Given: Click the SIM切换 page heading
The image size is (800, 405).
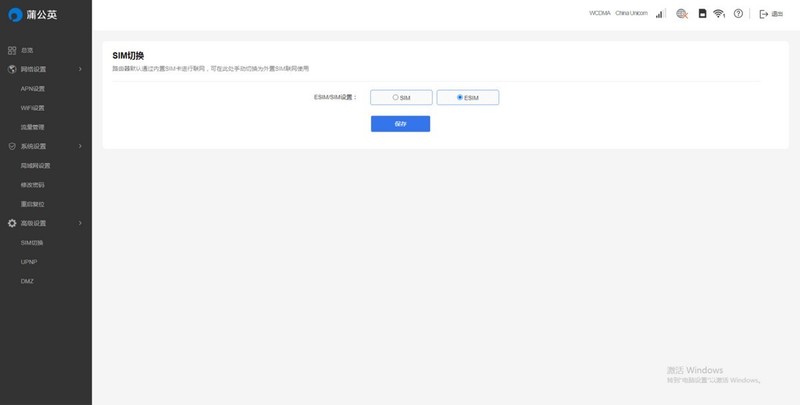Looking at the screenshot, I should [128, 56].
